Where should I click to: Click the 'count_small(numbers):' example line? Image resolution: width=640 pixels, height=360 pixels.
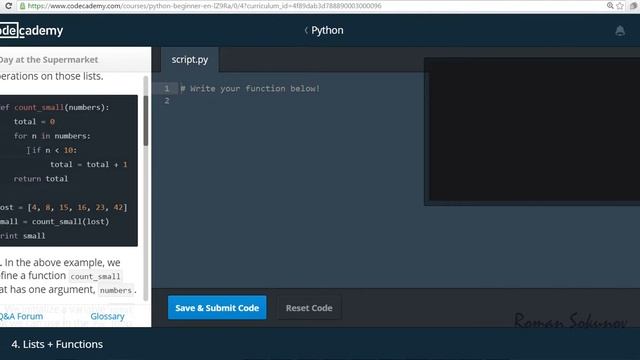[x=55, y=107]
